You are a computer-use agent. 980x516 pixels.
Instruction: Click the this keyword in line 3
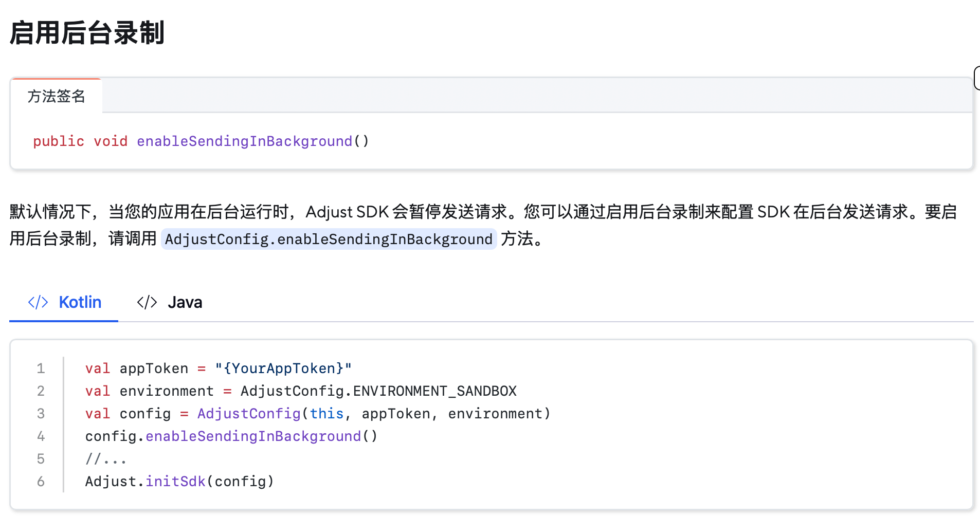(326, 414)
